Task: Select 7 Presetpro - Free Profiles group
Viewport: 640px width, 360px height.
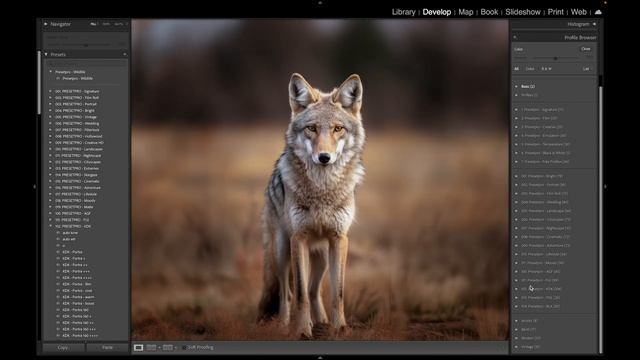Action: [545, 162]
